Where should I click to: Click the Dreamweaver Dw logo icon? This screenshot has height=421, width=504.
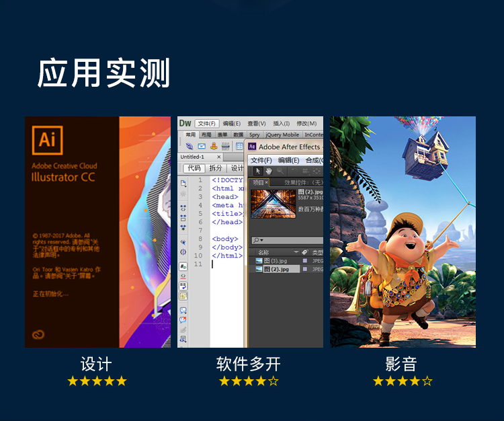coord(185,123)
